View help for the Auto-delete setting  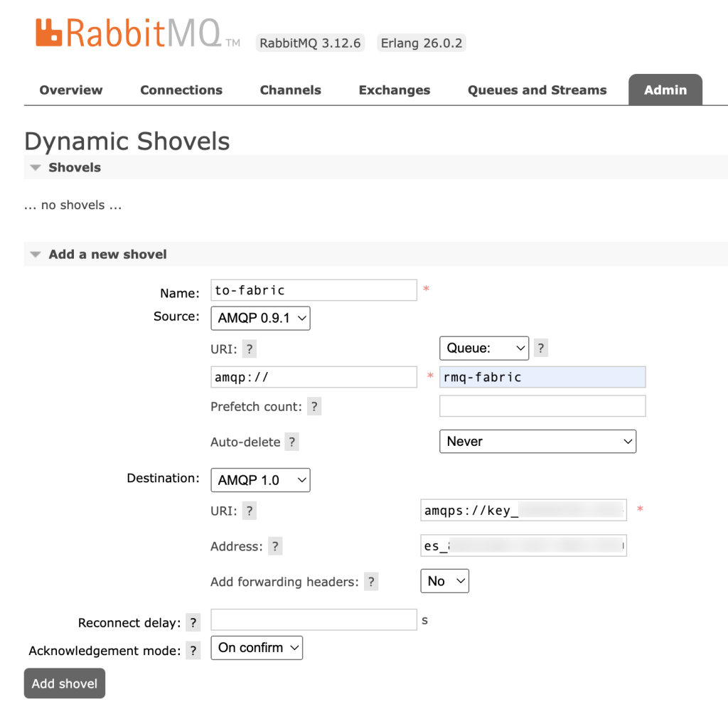[291, 442]
